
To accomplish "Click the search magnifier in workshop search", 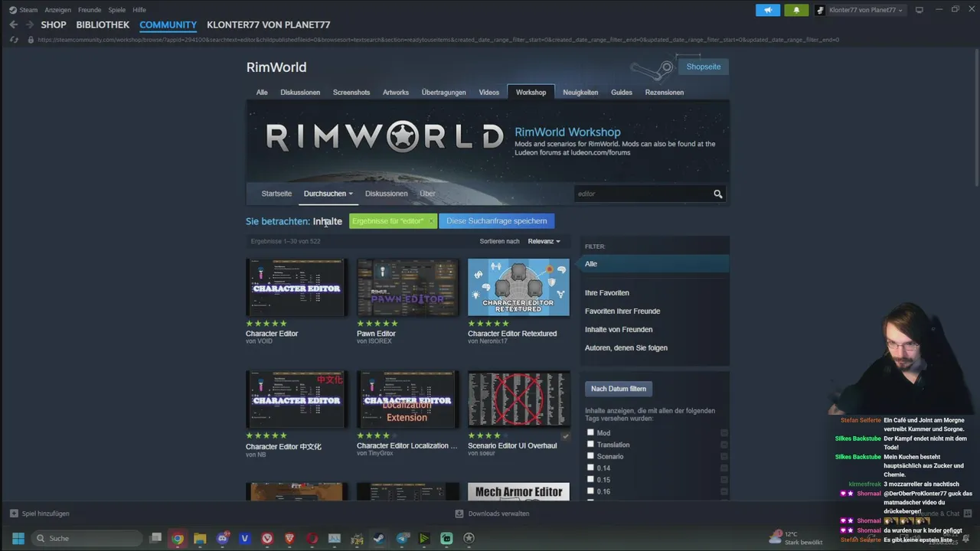I will pos(718,194).
